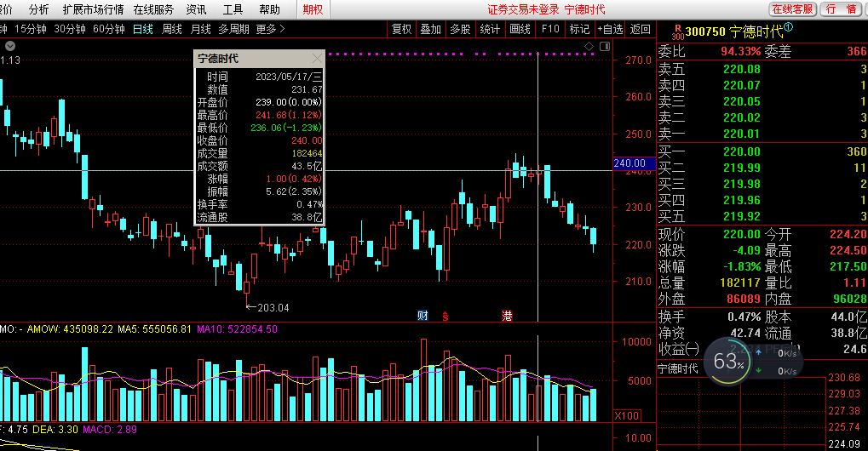Image resolution: width=868 pixels, height=451 pixels.
Task: Click the red S event marker
Action: [x=445, y=317]
